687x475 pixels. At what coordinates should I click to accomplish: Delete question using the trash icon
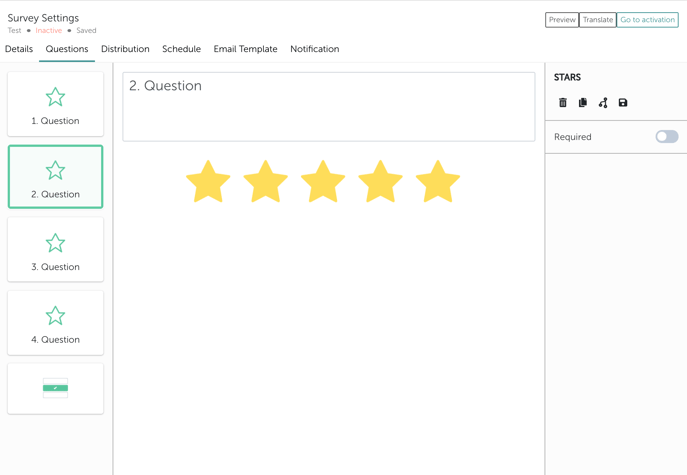click(563, 103)
